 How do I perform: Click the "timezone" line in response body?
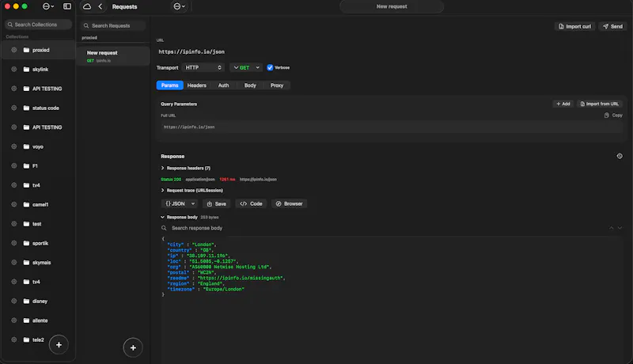click(206, 290)
